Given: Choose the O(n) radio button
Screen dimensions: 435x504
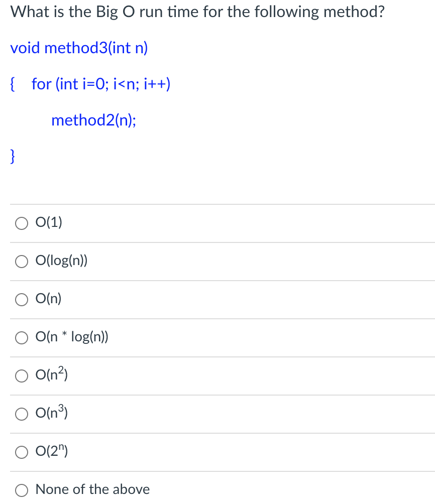Looking at the screenshot, I should click(22, 300).
